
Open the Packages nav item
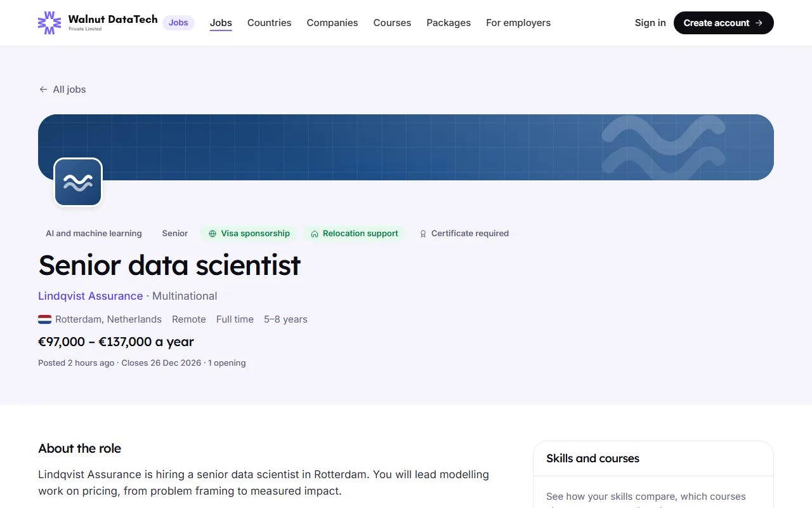[x=449, y=23]
